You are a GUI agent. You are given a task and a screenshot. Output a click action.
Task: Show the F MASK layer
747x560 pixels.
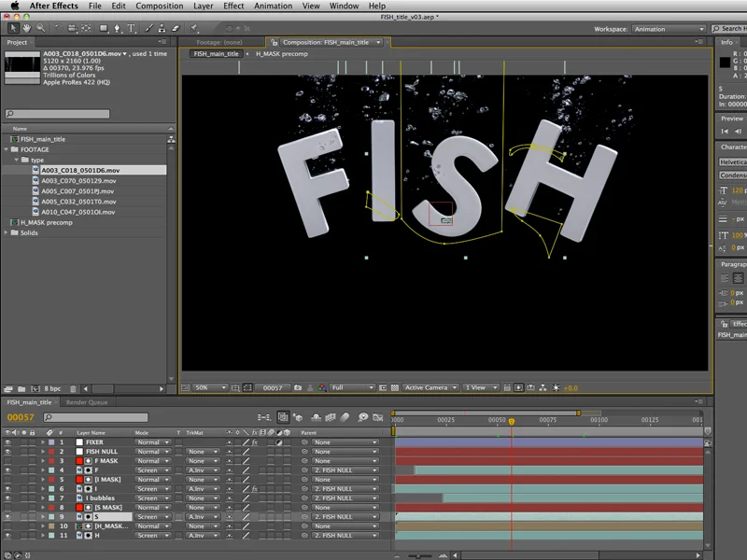click(7, 461)
